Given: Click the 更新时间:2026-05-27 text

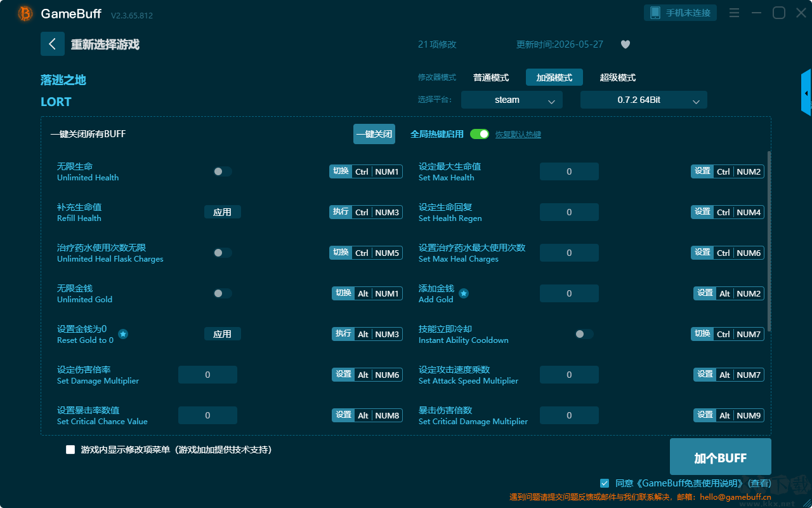Looking at the screenshot, I should [560, 44].
